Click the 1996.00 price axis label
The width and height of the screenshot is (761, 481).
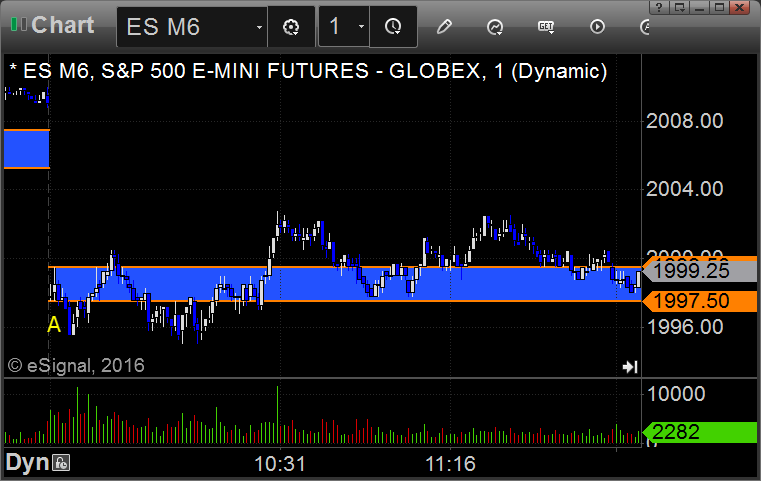point(685,327)
